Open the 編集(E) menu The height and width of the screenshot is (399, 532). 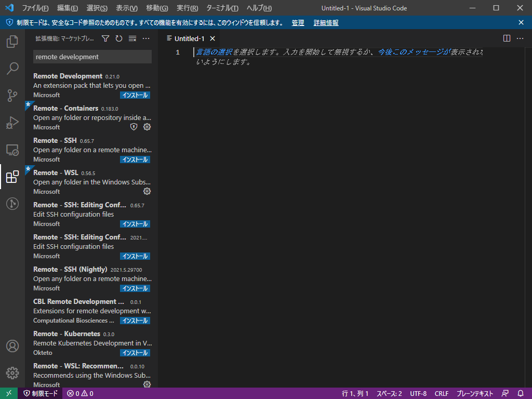coord(68,8)
